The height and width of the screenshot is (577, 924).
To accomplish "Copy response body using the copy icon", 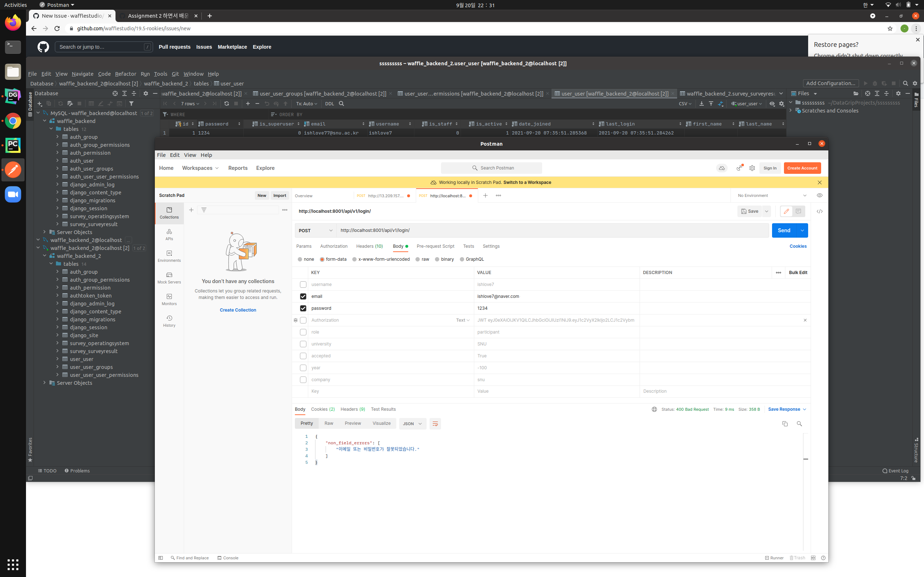I will 785,424.
